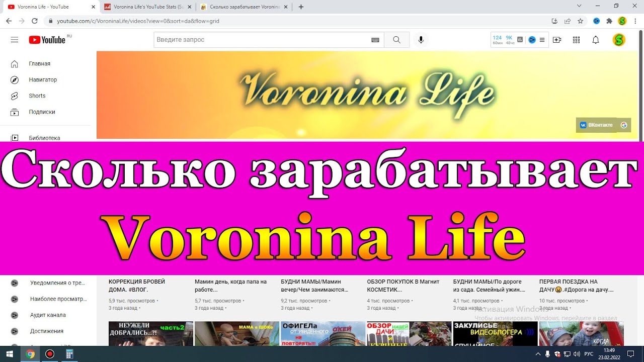Click the red screen recorder in taskbar
The width and height of the screenshot is (644, 362).
click(49, 354)
